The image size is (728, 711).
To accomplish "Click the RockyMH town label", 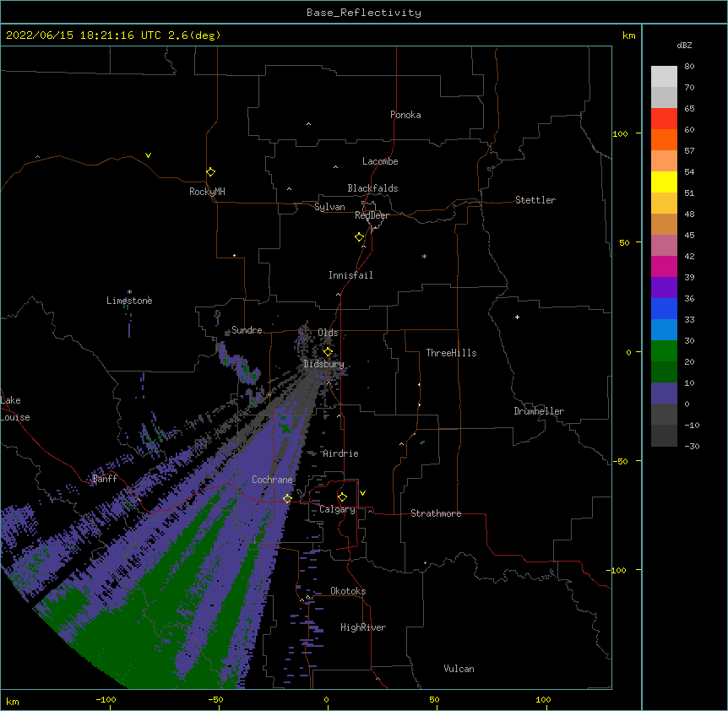I will tap(207, 192).
